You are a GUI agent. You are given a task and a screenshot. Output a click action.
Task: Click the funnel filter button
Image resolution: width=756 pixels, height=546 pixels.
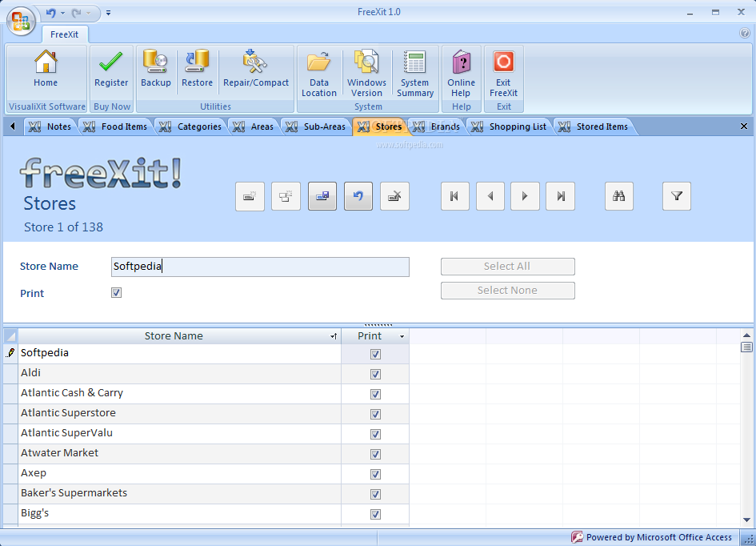[x=677, y=196]
